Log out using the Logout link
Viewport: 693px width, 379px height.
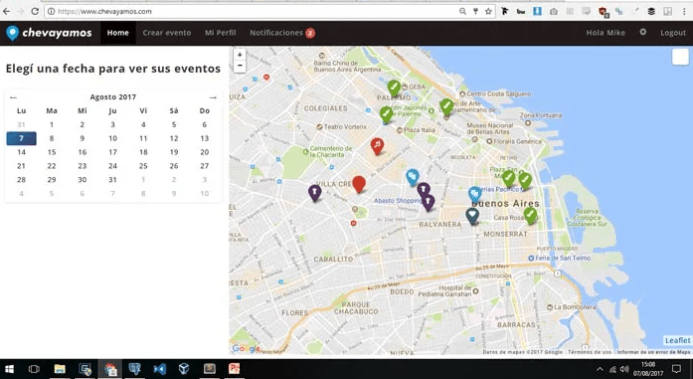tap(673, 33)
